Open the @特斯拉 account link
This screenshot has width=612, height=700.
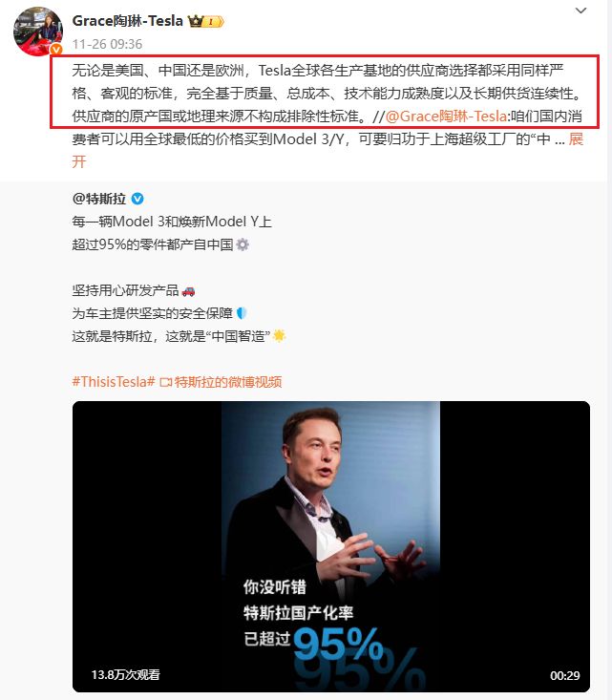tap(99, 199)
